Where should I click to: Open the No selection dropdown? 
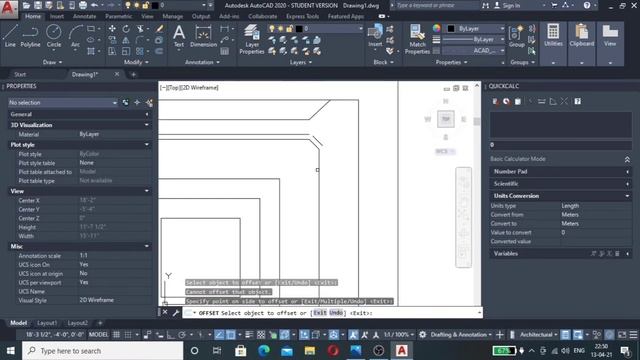click(x=63, y=103)
